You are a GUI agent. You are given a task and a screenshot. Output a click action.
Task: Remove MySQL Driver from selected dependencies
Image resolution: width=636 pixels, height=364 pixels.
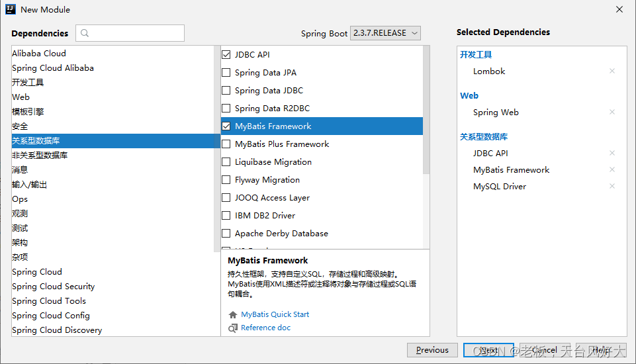pyautogui.click(x=612, y=186)
